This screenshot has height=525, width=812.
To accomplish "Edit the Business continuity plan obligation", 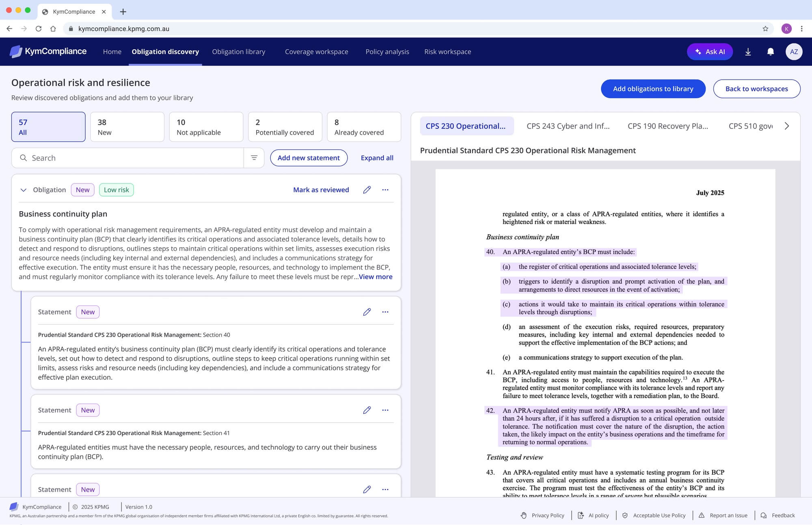I will pos(367,190).
